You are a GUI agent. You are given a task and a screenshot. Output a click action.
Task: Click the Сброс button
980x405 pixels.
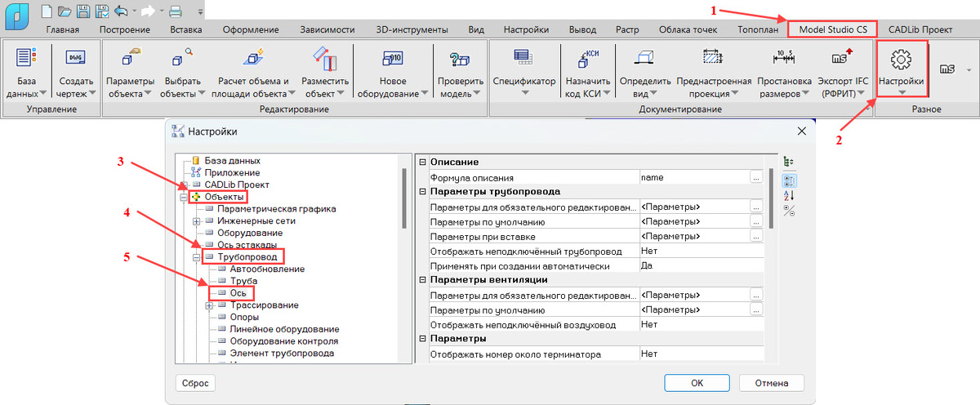pyautogui.click(x=195, y=383)
